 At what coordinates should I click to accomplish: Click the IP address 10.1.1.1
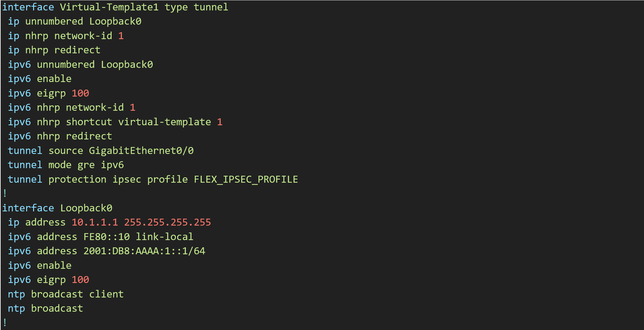click(95, 222)
